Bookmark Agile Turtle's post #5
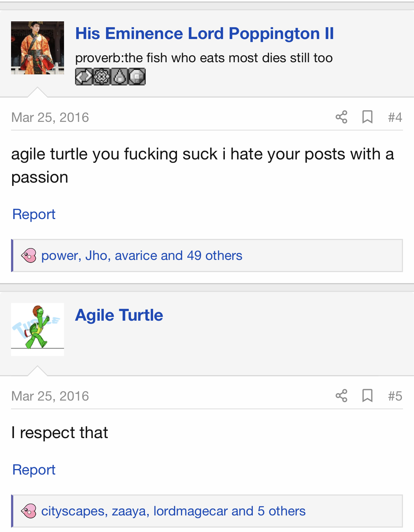 pos(367,396)
